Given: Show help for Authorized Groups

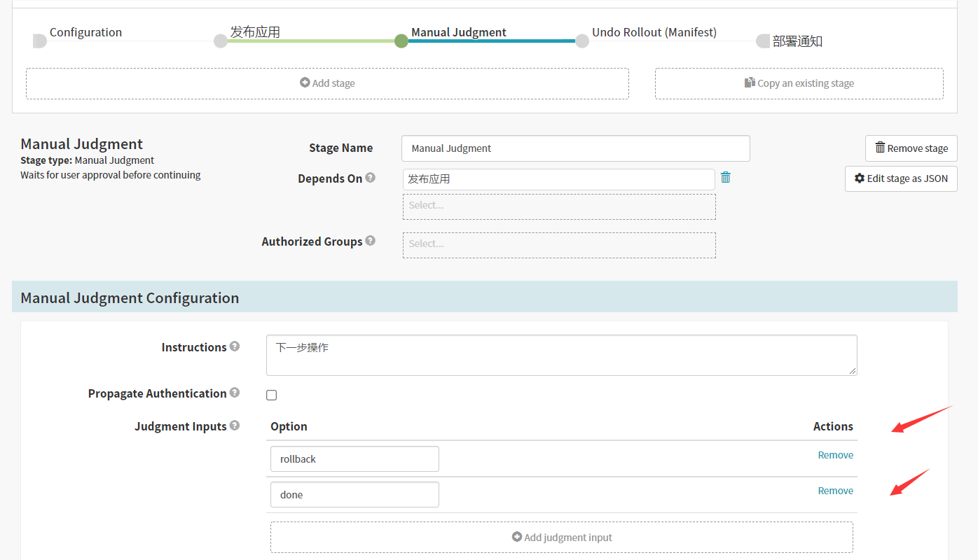Looking at the screenshot, I should [x=371, y=241].
